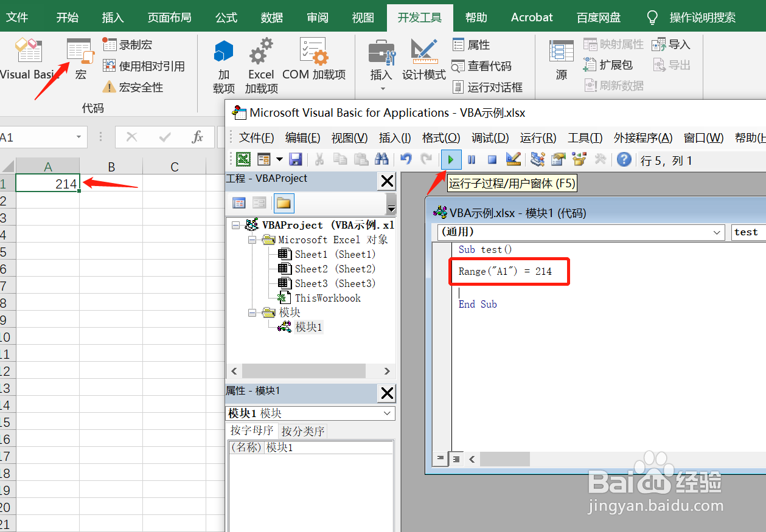Open the 宏 (Macros) button
766x532 pixels.
[x=80, y=58]
